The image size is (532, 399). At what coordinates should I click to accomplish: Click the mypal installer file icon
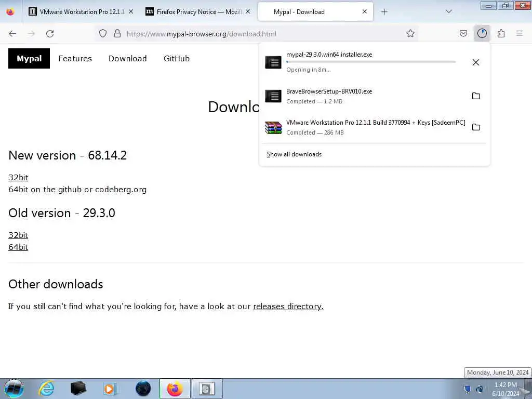click(x=273, y=62)
